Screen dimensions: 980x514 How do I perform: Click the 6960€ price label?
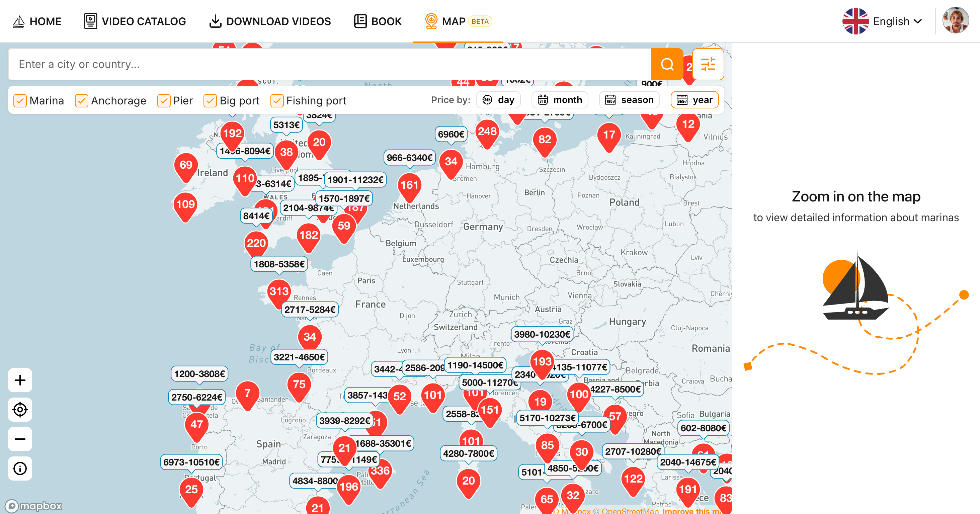[451, 134]
